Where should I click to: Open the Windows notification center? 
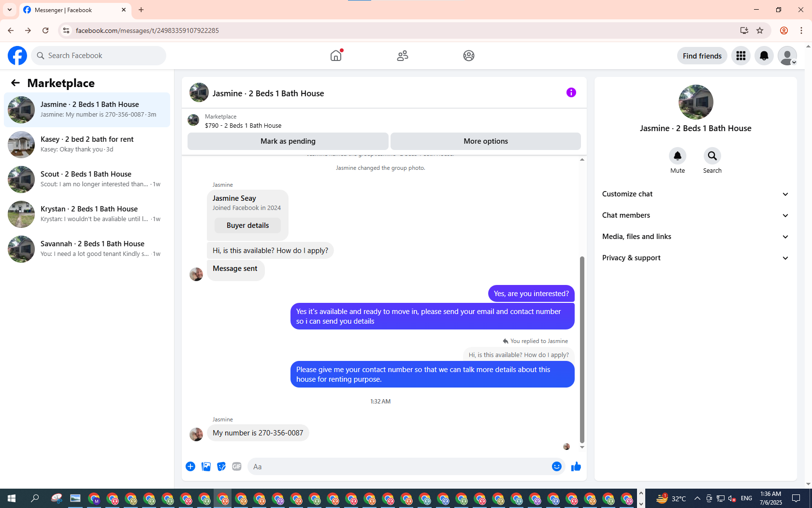(796, 498)
